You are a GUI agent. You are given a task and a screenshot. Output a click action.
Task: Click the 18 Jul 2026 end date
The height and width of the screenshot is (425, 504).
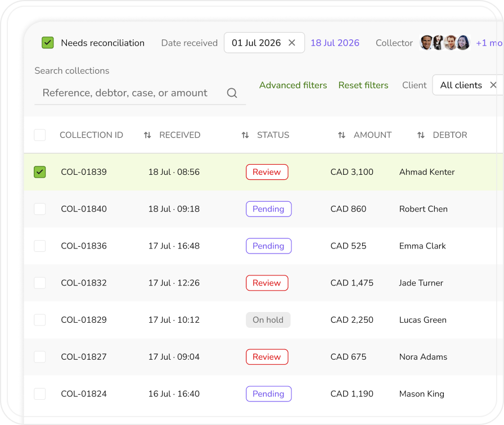coord(335,43)
